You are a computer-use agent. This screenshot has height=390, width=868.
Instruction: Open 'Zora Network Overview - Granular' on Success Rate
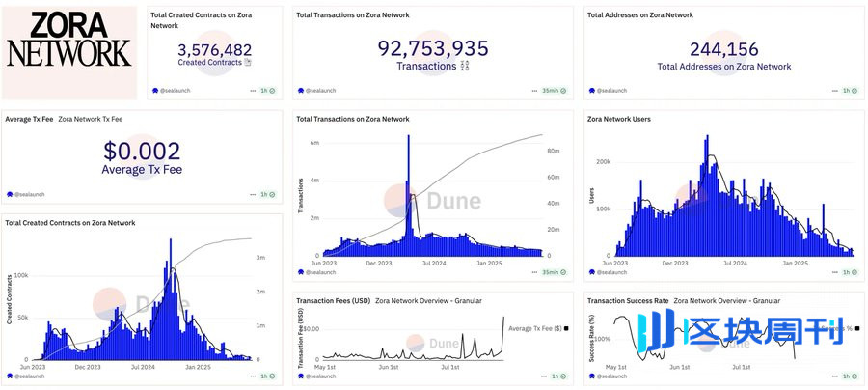tap(727, 301)
